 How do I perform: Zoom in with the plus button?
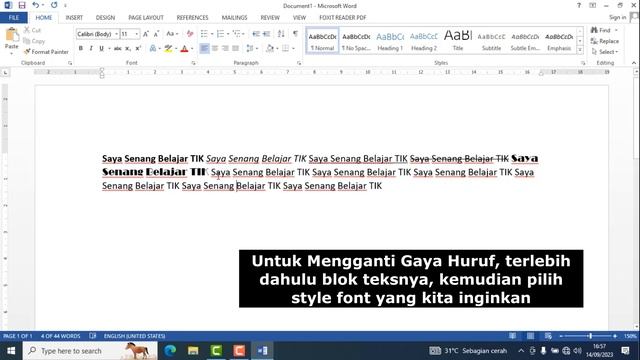point(615,336)
